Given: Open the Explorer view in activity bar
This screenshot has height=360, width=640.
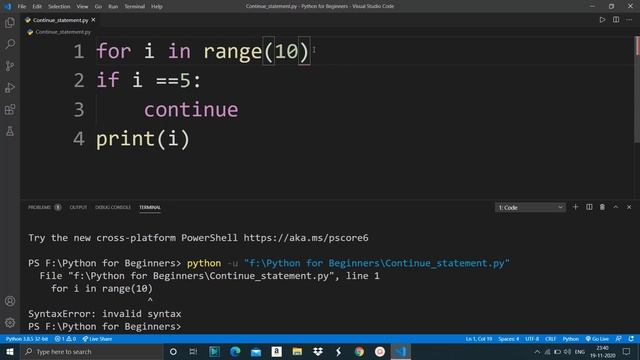Looking at the screenshot, I should (10, 23).
